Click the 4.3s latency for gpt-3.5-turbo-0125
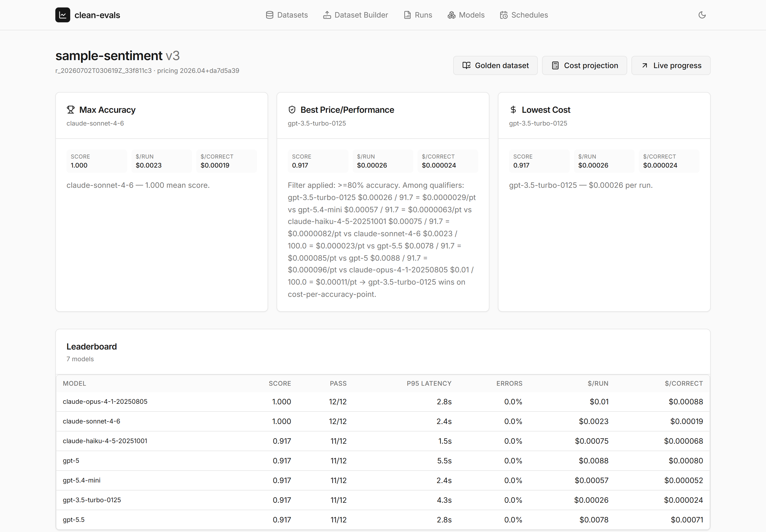Image resolution: width=766 pixels, height=532 pixels. 444,500
